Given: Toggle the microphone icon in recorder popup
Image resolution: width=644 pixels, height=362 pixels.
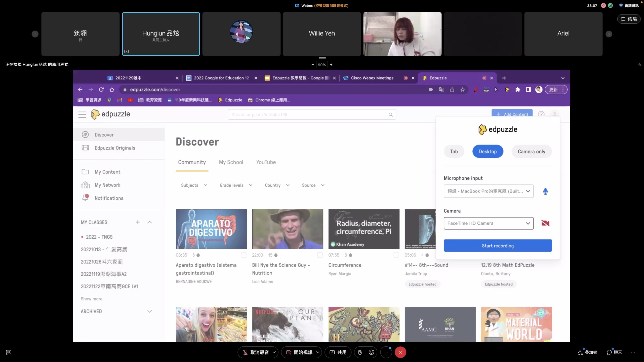Looking at the screenshot, I should coord(545,191).
